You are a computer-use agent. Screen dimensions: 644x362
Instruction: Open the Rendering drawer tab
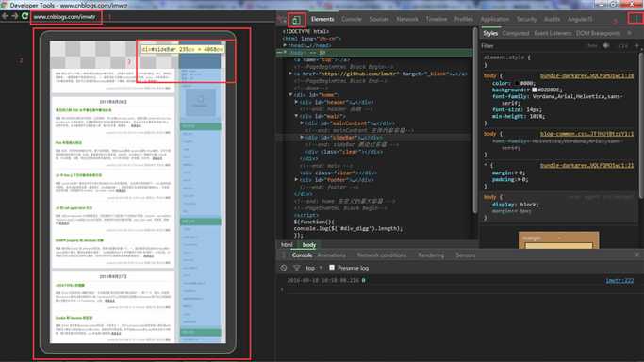point(431,255)
